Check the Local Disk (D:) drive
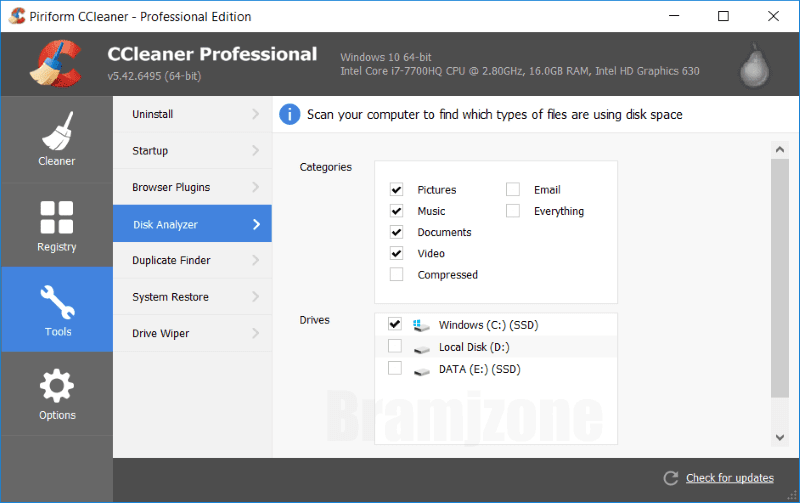800x503 pixels. (x=395, y=346)
